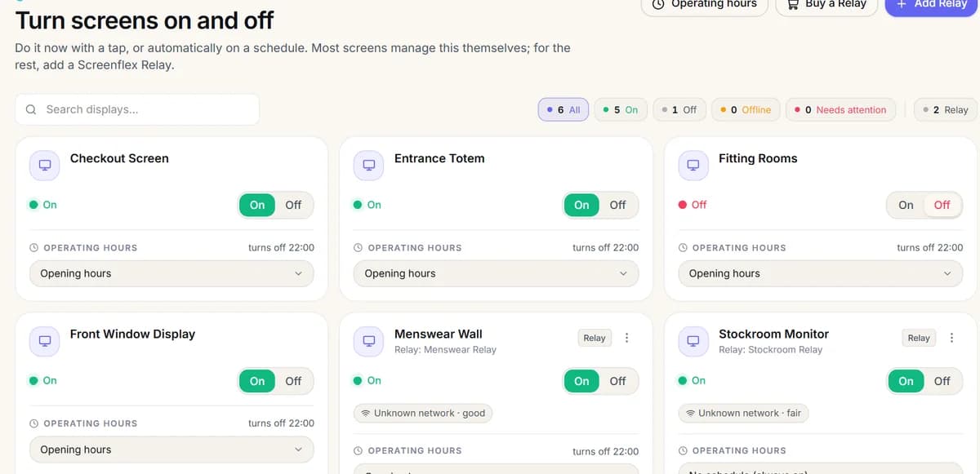980x474 pixels.
Task: Click the Relay badge on Menswear Wall
Action: pyautogui.click(x=595, y=338)
